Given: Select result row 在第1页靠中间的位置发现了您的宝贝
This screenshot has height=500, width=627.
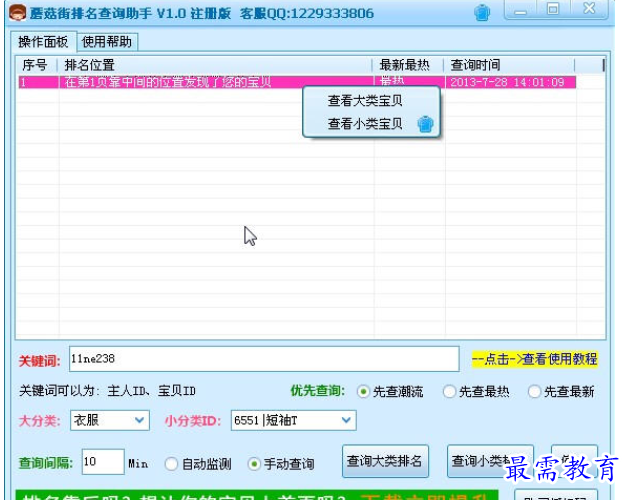Looking at the screenshot, I should [297, 82].
